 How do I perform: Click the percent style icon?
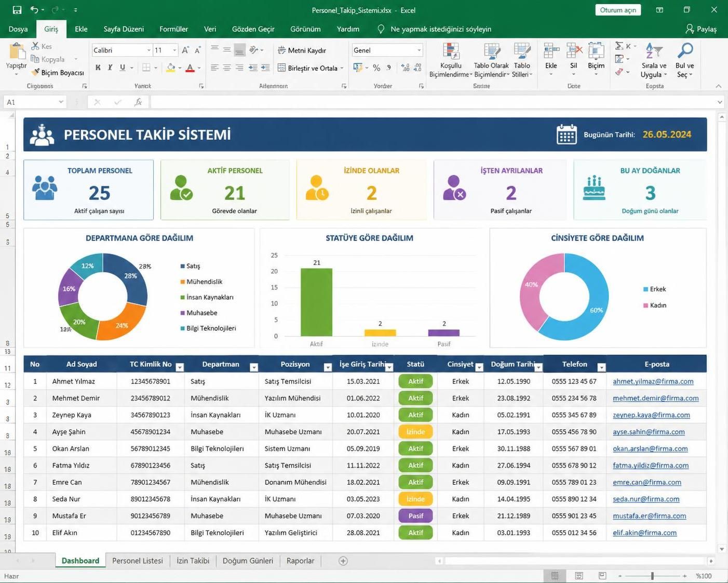tap(376, 68)
